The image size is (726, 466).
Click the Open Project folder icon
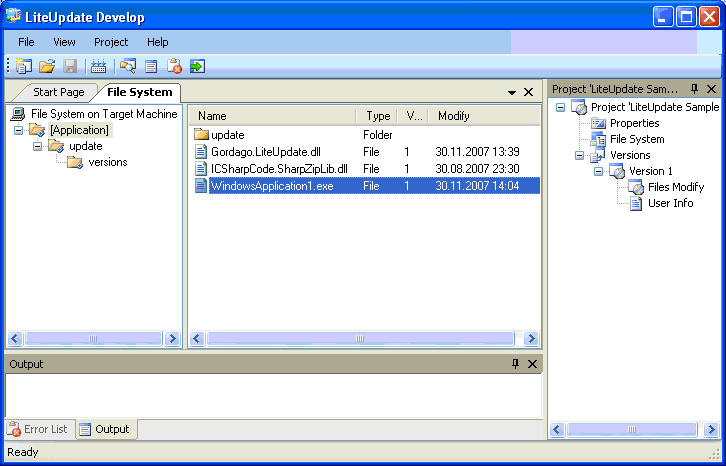click(x=47, y=67)
